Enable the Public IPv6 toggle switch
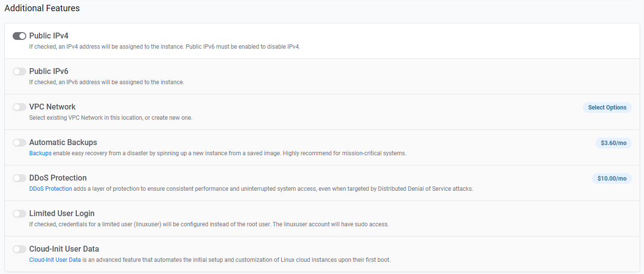The image size is (644, 274). tap(19, 72)
